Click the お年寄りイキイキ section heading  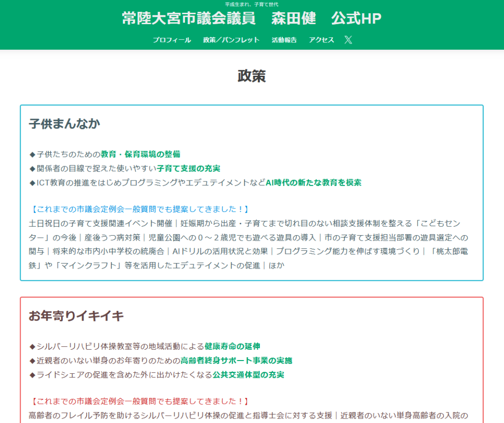click(x=76, y=316)
